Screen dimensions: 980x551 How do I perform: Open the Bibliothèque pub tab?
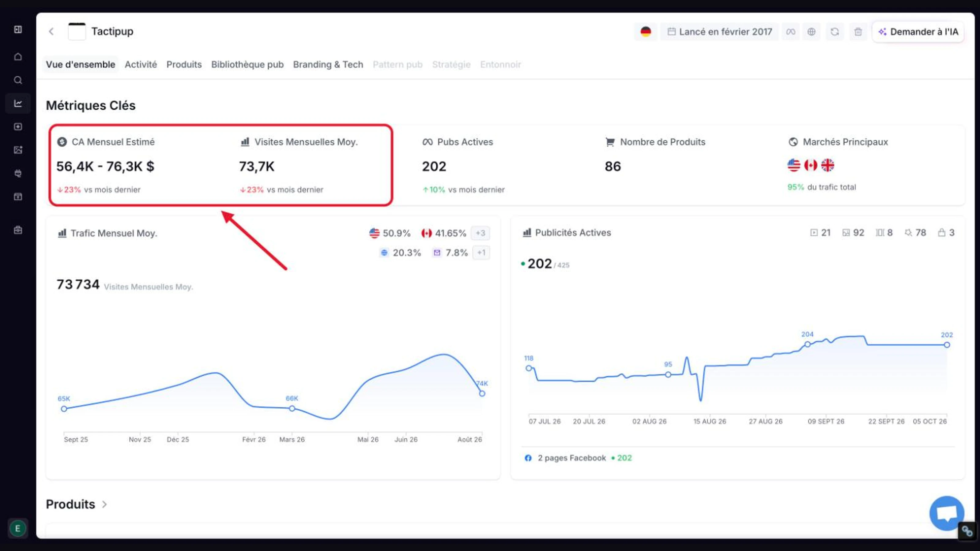click(x=247, y=64)
